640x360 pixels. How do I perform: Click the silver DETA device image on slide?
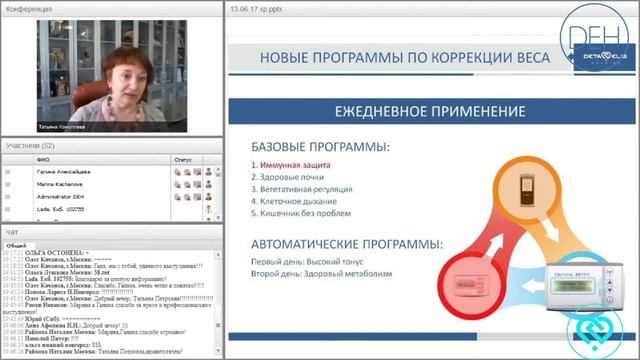(584, 287)
